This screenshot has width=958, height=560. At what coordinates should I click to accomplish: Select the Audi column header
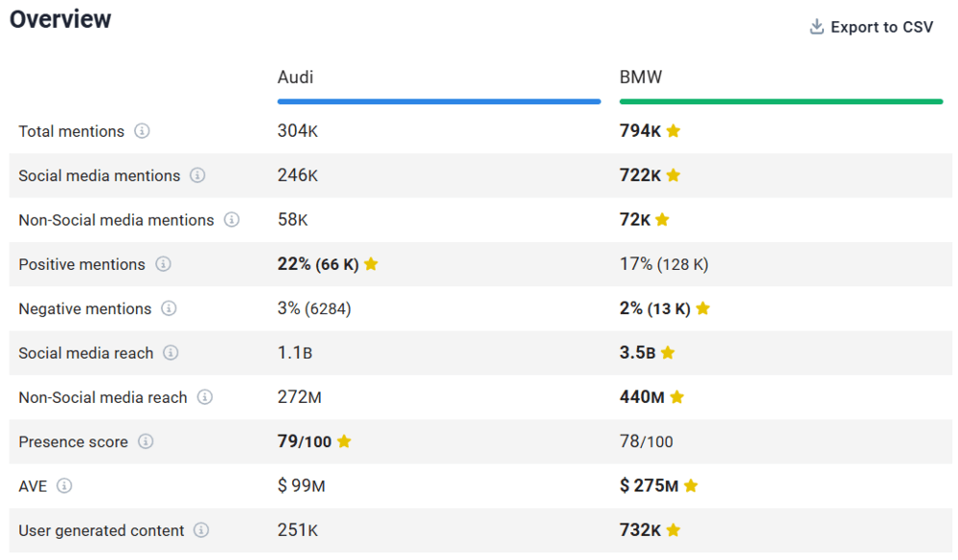click(295, 77)
